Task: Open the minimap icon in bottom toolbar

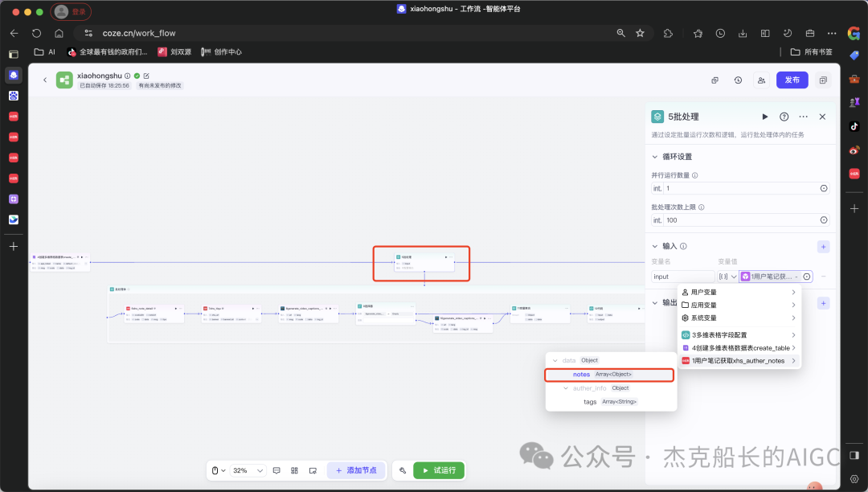Action: point(294,470)
